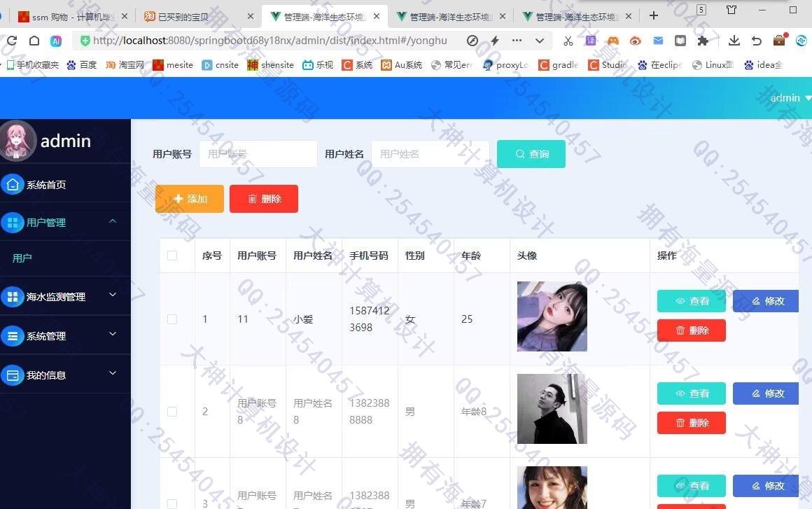Click the lightning speed-mode icon in address bar
Image resolution: width=812 pixels, height=509 pixels.
pos(495,41)
